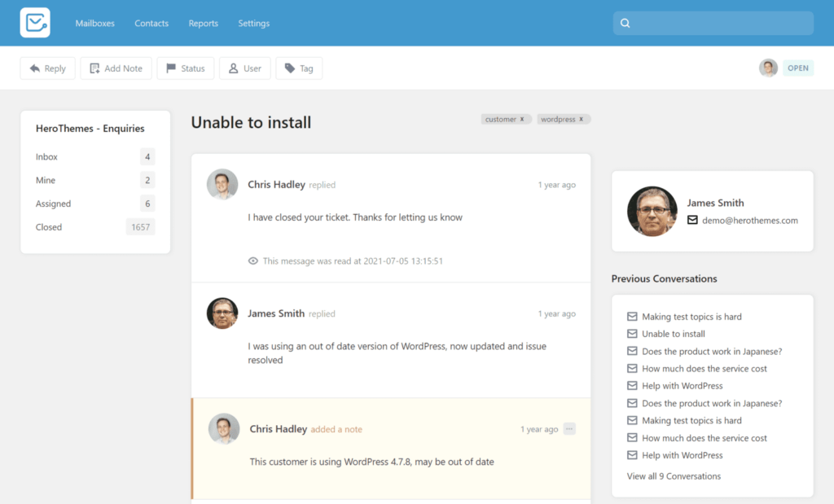Click envelope icon of second 'Making test topics is hard'
This screenshot has height=504, width=834.
(632, 420)
